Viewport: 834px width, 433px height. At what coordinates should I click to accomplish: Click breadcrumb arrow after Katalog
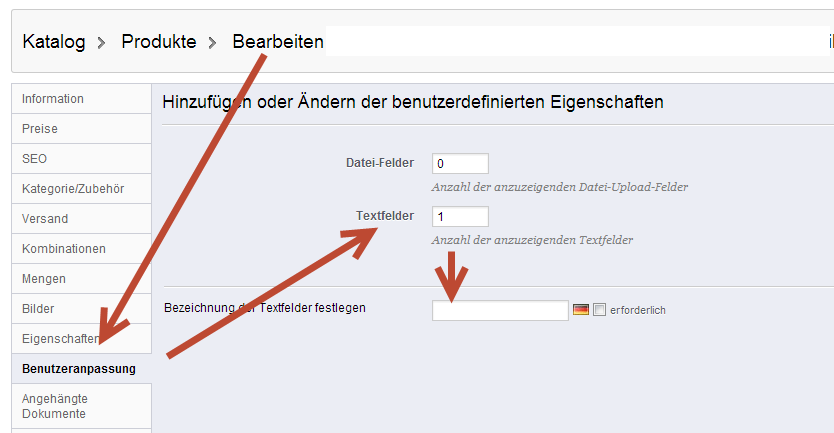coord(104,42)
